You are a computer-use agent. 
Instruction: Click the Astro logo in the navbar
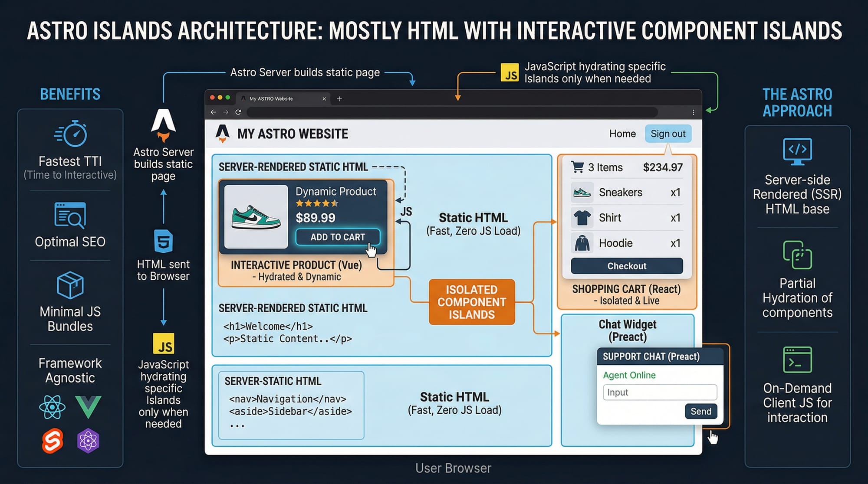(223, 134)
